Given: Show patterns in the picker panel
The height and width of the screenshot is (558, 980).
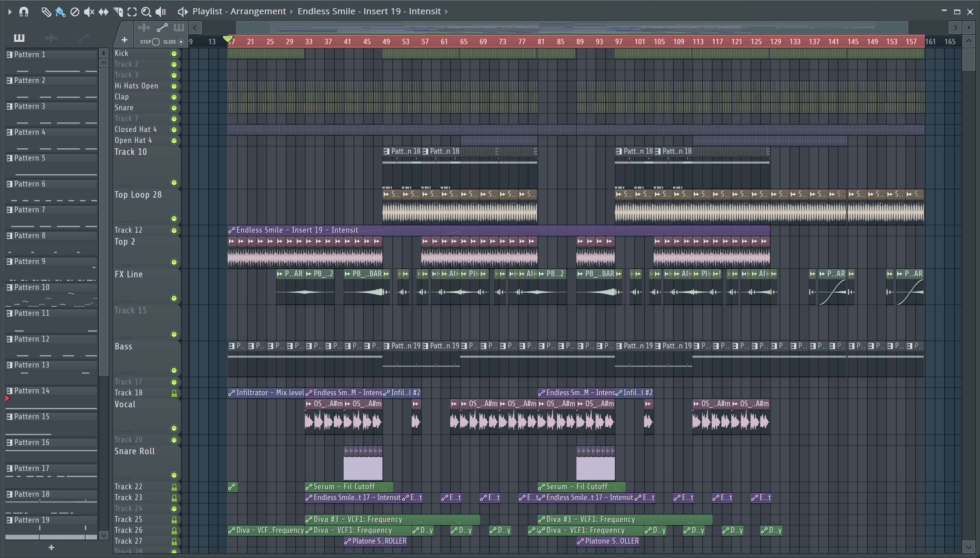Looking at the screenshot, I should (19, 37).
